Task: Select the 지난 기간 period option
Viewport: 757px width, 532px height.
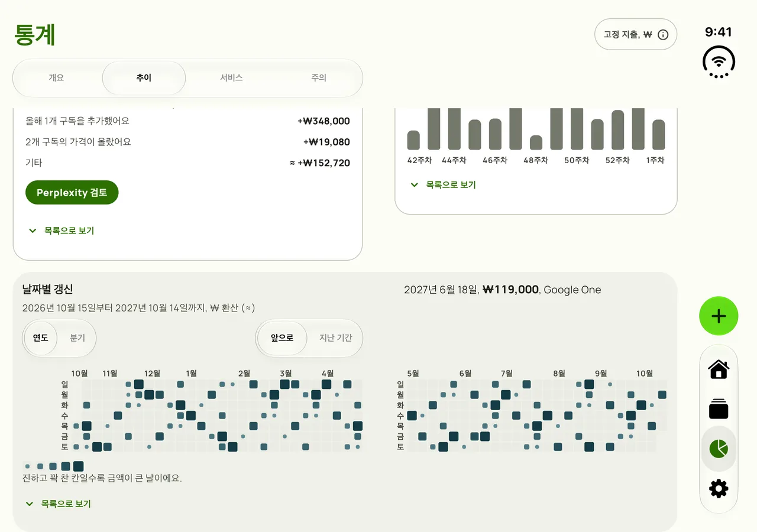Action: [x=335, y=338]
